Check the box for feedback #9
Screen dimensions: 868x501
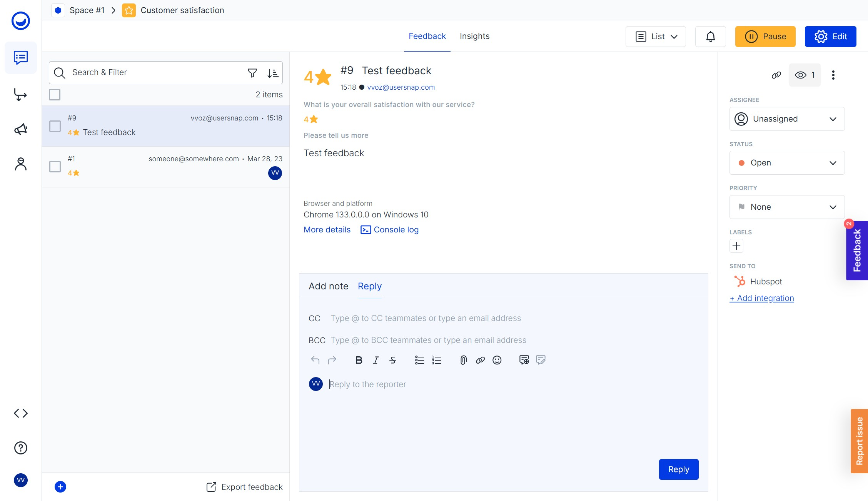(x=55, y=126)
